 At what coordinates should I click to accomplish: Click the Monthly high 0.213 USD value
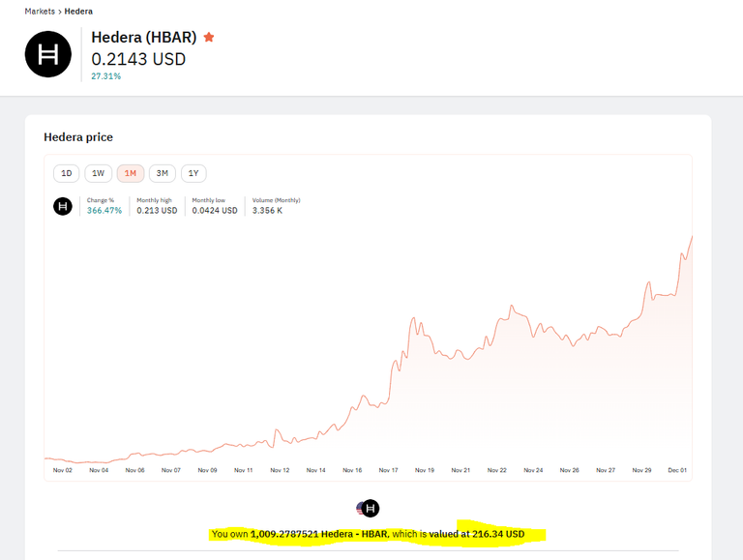(157, 210)
